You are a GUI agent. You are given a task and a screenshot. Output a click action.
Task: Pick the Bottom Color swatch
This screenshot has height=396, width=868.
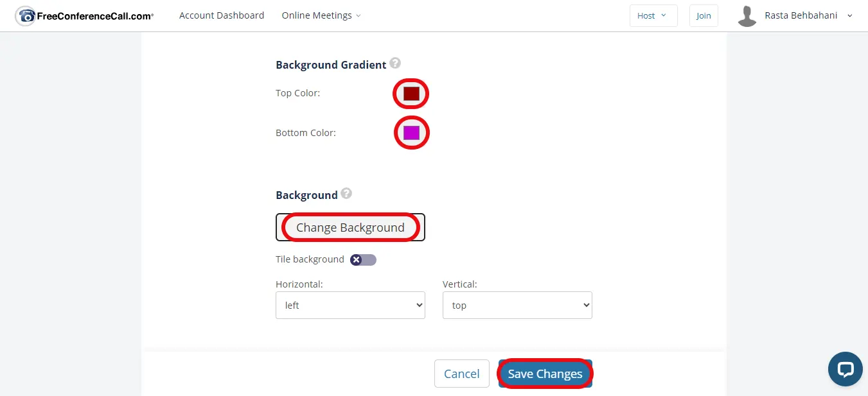point(411,133)
